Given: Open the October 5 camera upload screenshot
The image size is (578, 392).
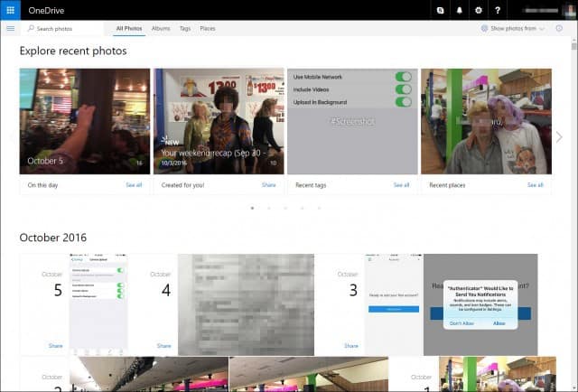Looking at the screenshot, I should click(98, 304).
